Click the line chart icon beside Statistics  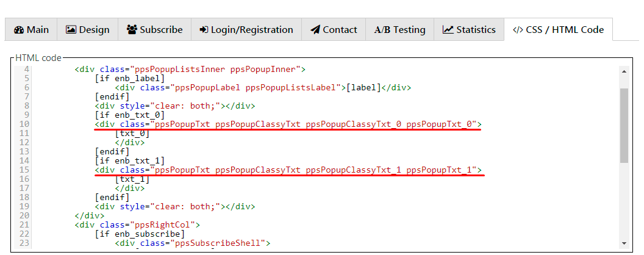[x=448, y=30]
